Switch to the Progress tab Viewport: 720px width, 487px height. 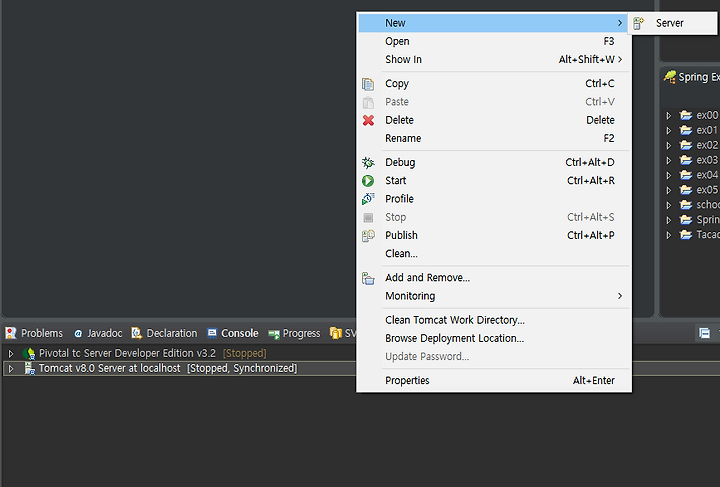coord(294,333)
